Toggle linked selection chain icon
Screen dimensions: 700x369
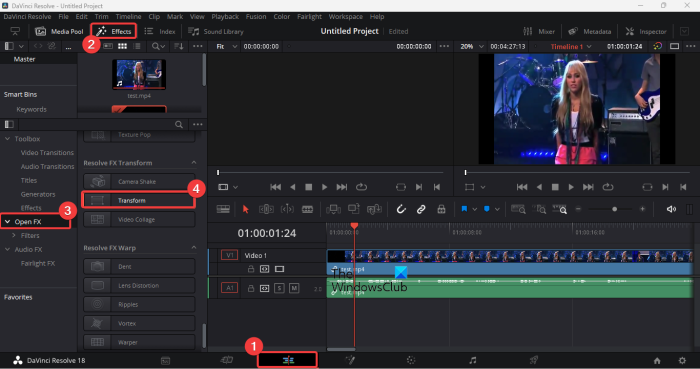421,209
